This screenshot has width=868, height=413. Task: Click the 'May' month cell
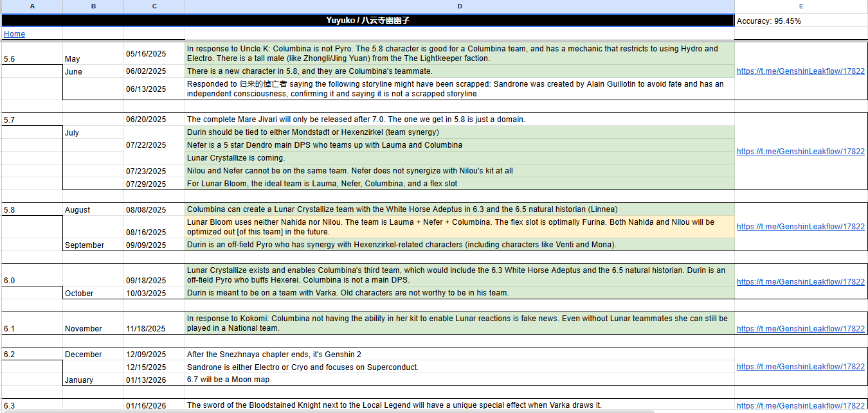tap(93, 53)
